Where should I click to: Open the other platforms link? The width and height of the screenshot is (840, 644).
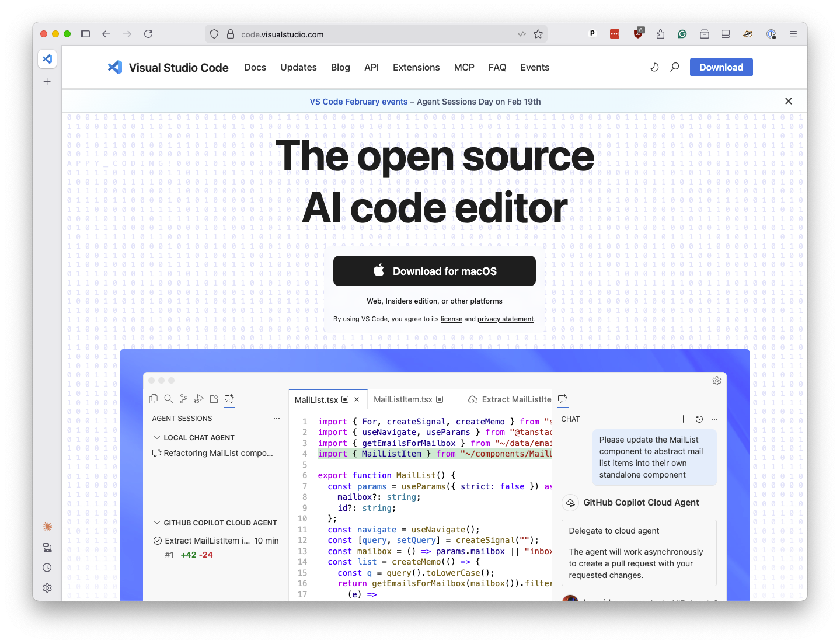pos(476,301)
